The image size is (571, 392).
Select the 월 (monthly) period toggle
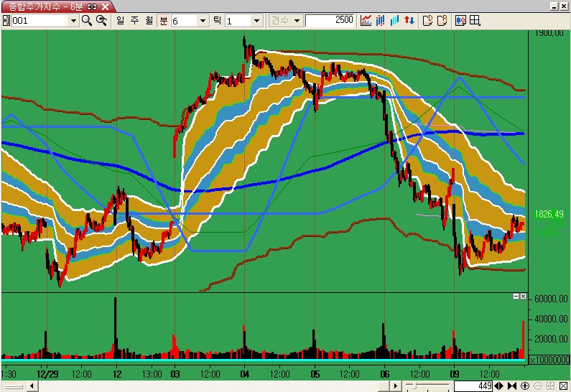point(149,20)
